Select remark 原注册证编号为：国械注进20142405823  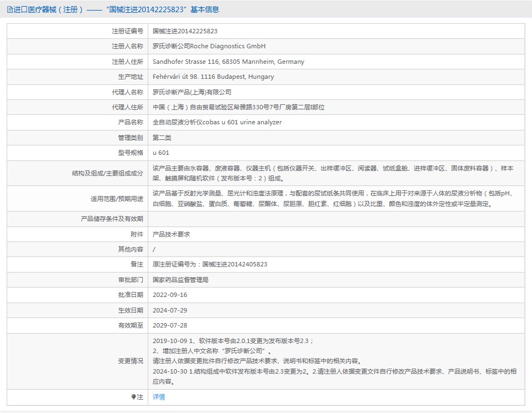(x=210, y=264)
